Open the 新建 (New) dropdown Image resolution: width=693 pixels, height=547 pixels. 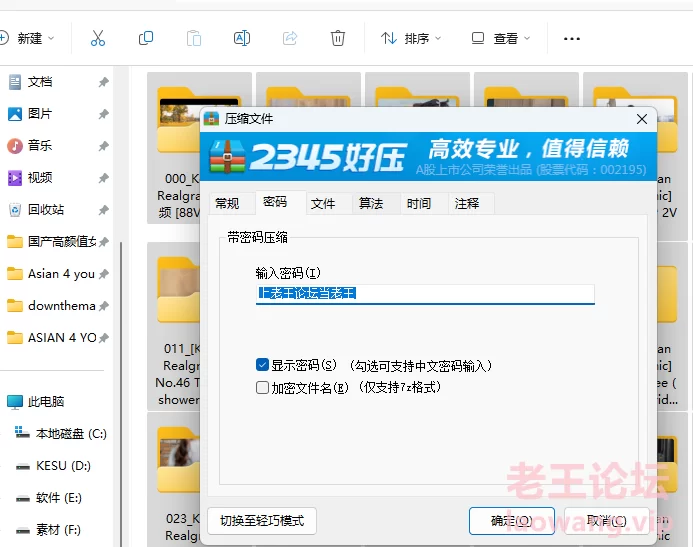pyautogui.click(x=27, y=38)
